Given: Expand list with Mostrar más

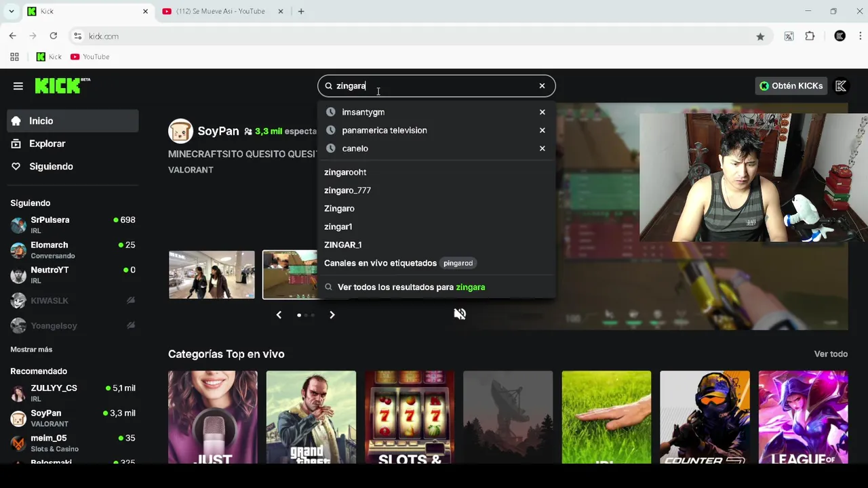Looking at the screenshot, I should point(31,350).
